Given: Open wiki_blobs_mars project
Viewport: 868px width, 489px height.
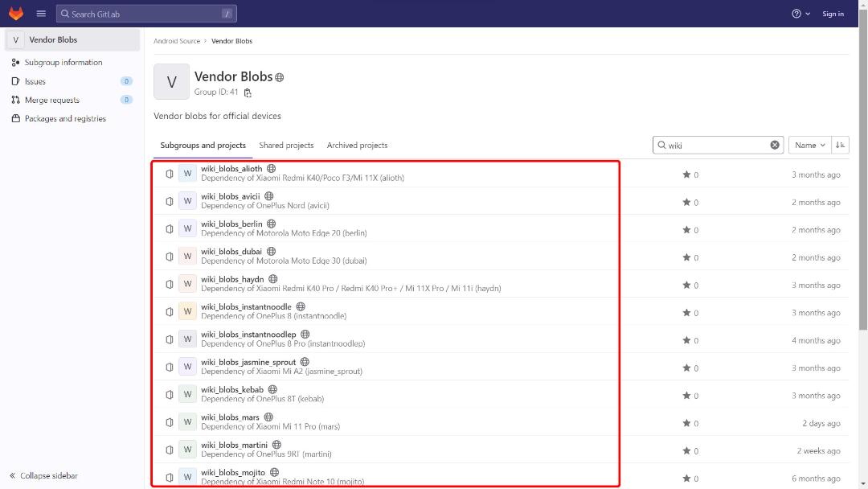Looking at the screenshot, I should (x=231, y=417).
